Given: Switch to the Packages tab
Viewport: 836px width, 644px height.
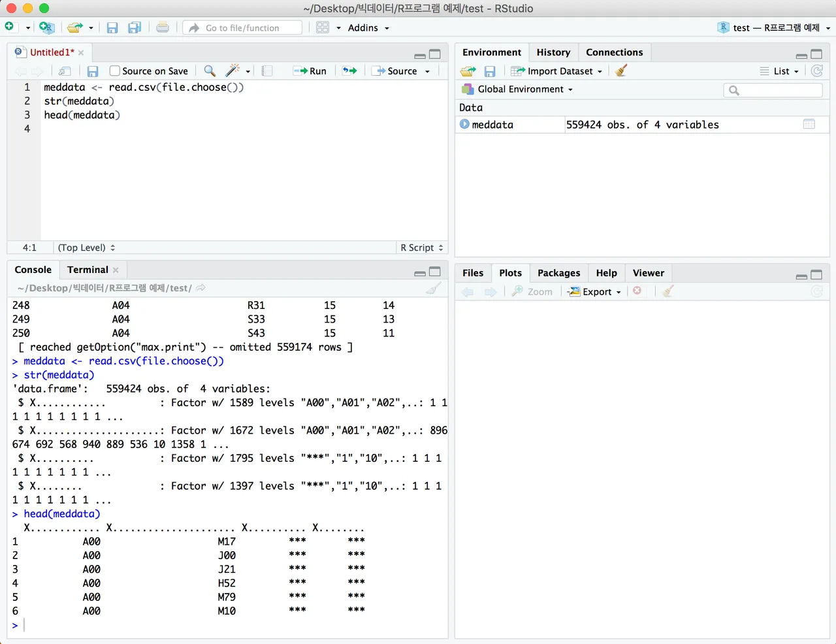Looking at the screenshot, I should coord(558,273).
